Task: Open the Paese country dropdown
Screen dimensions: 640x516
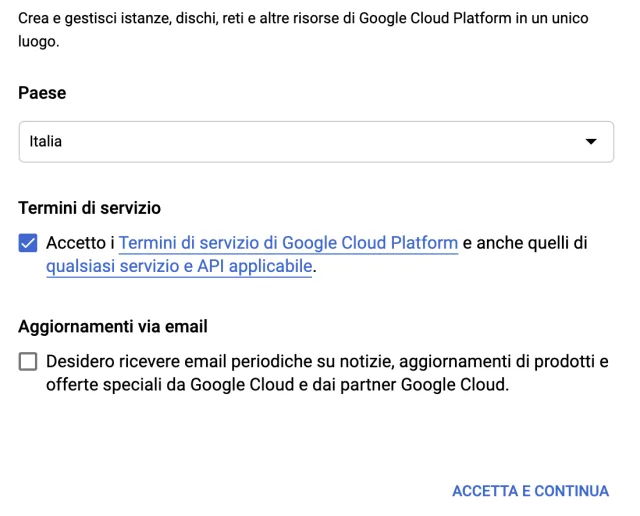Action: pyautogui.click(x=316, y=142)
